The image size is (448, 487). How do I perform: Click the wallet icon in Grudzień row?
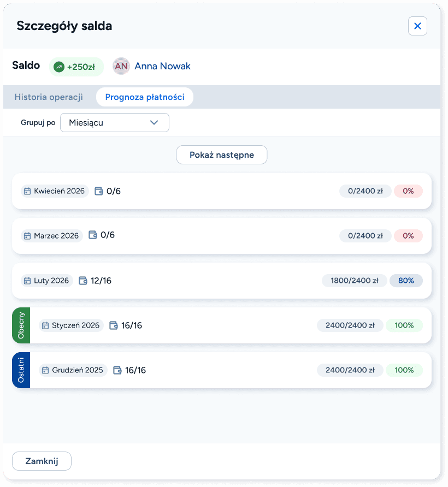tap(117, 370)
